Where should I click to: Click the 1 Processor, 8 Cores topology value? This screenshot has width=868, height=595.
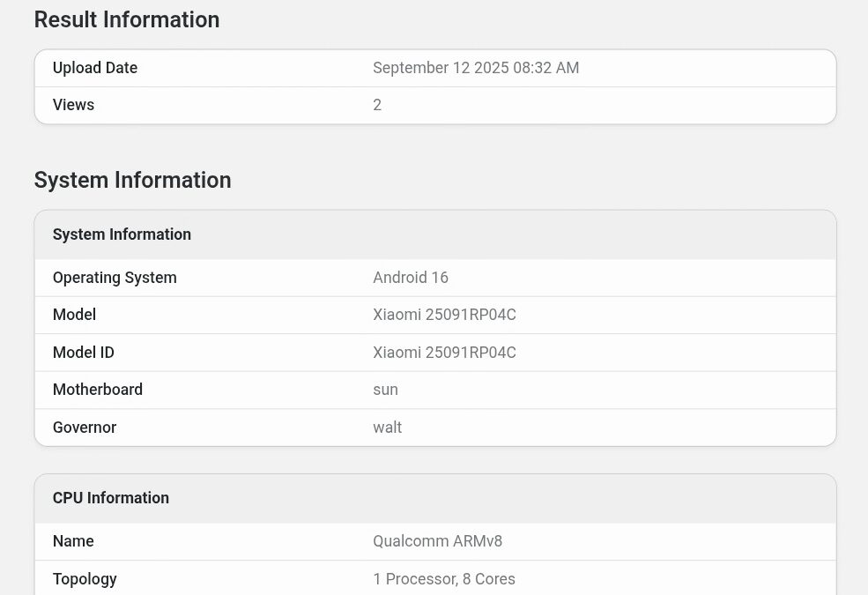click(444, 579)
